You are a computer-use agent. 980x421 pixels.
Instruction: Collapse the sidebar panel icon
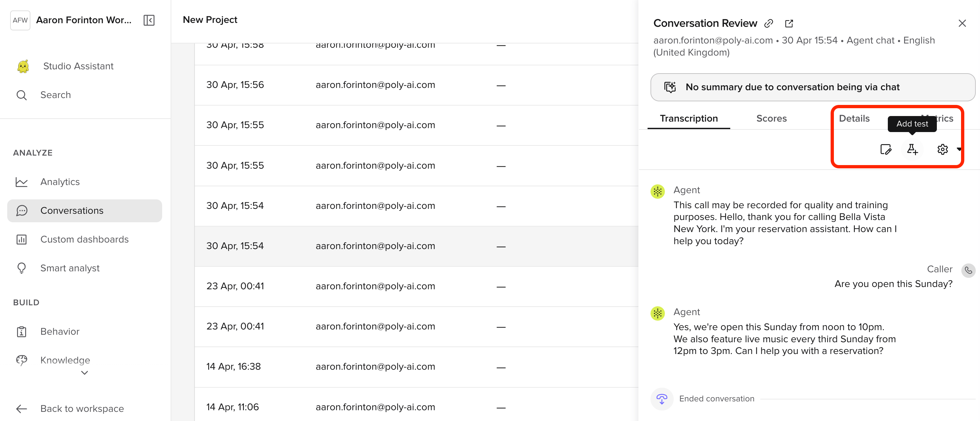coord(149,20)
